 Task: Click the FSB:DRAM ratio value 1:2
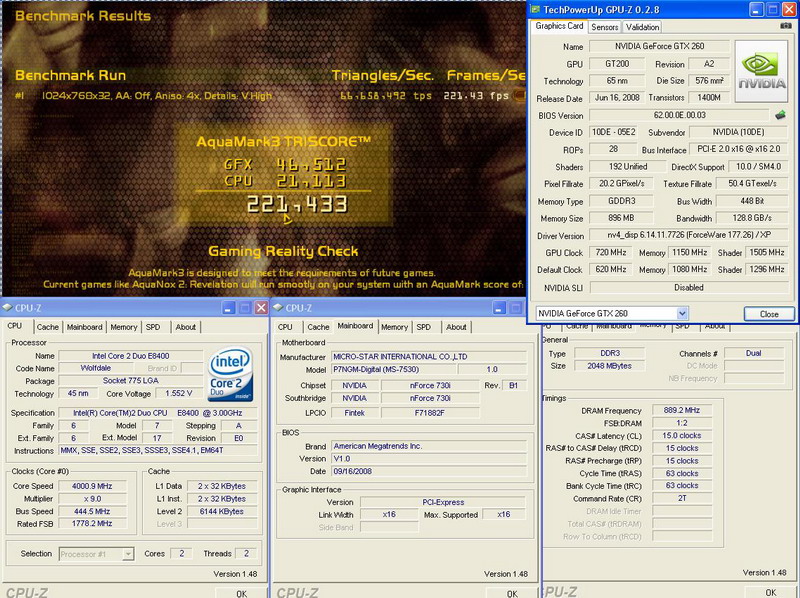[x=682, y=423]
